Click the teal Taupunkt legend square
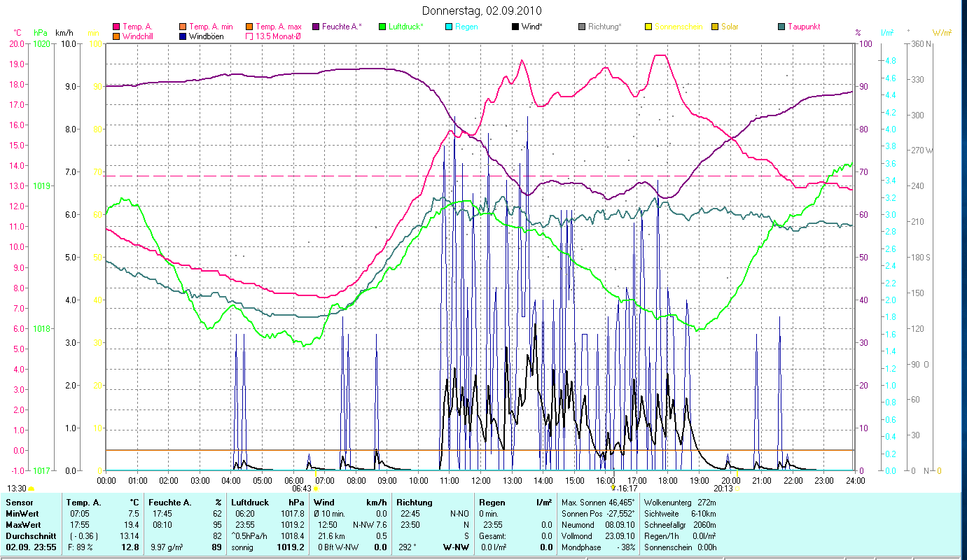Image resolution: width=967 pixels, height=560 pixels. point(781,27)
